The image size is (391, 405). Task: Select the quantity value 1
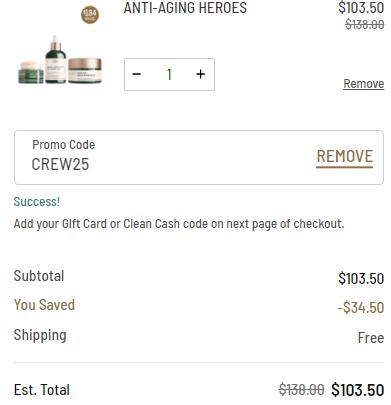tap(169, 74)
